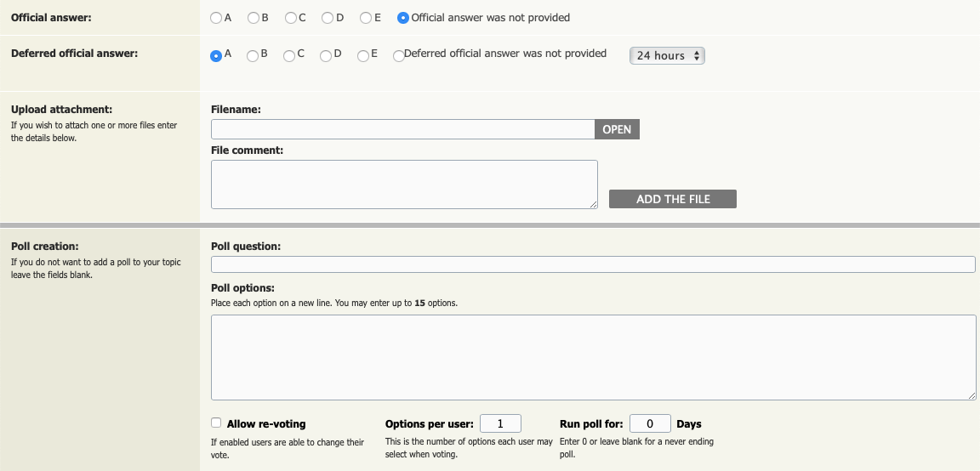
Task: Click the File comment text area
Action: coord(404,184)
